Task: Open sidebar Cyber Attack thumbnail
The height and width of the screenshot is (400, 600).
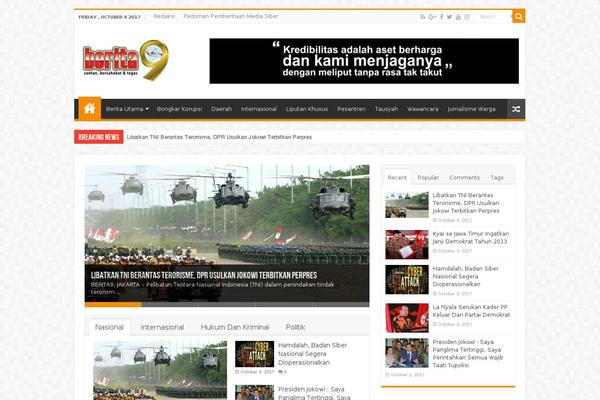Action: 407,279
